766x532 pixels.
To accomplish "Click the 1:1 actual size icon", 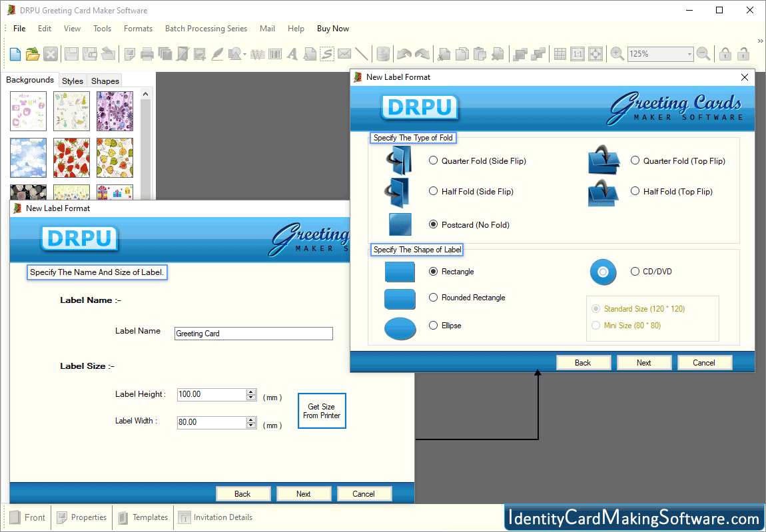I will coord(577,54).
